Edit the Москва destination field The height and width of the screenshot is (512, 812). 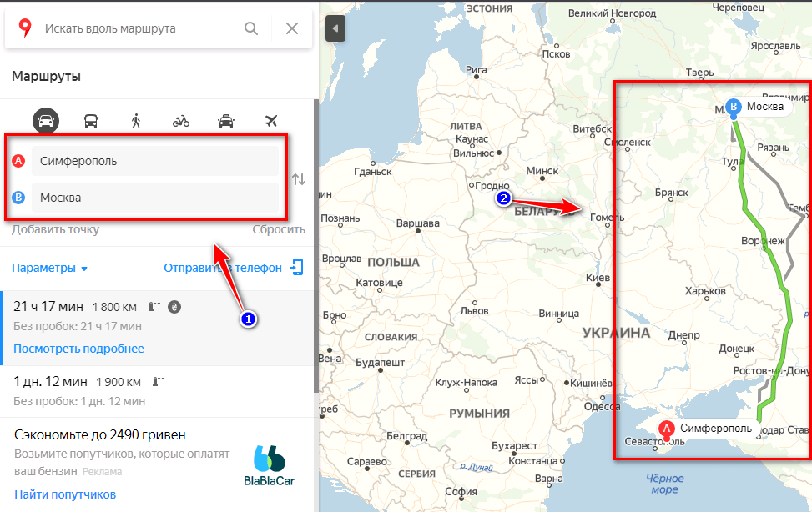click(155, 198)
